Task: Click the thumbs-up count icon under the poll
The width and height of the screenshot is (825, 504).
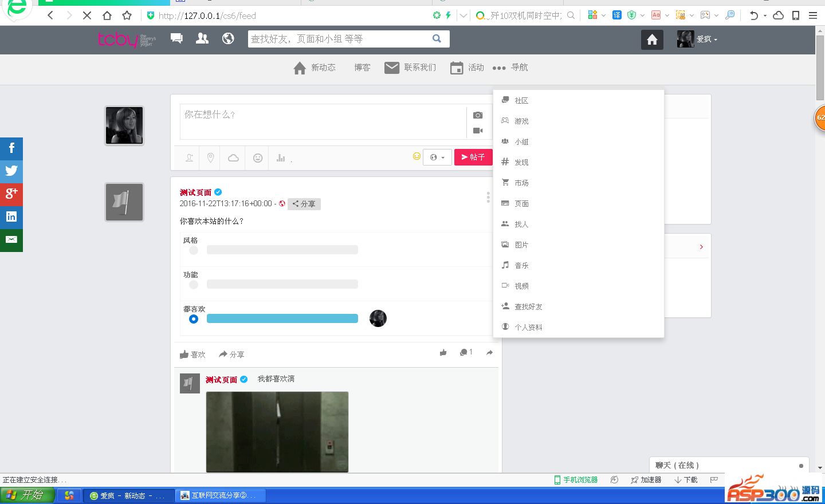Action: point(443,352)
